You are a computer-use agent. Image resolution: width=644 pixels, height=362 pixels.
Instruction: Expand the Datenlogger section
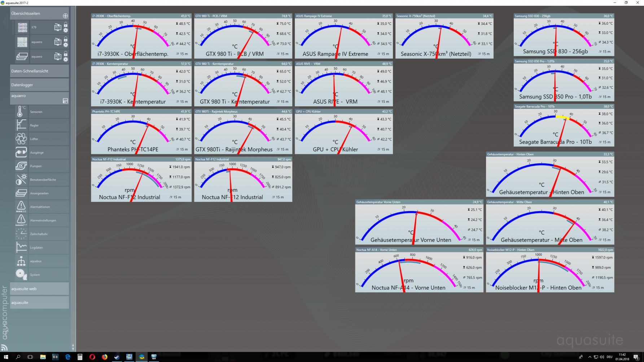coord(39,85)
